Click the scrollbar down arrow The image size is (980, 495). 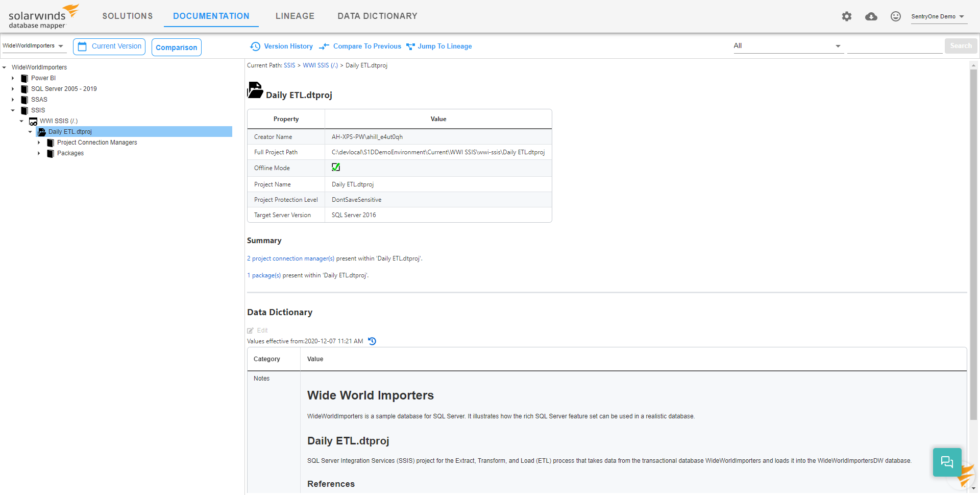[x=973, y=489]
